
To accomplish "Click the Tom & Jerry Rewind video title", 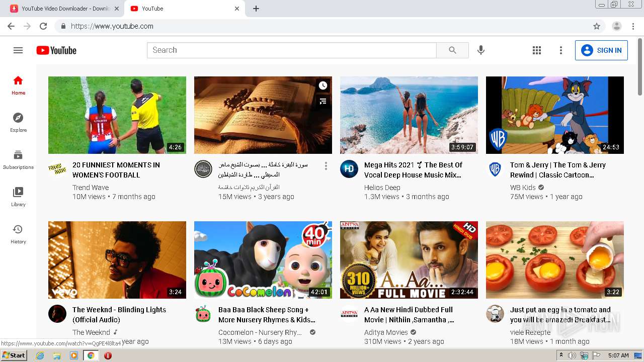I will tap(558, 170).
